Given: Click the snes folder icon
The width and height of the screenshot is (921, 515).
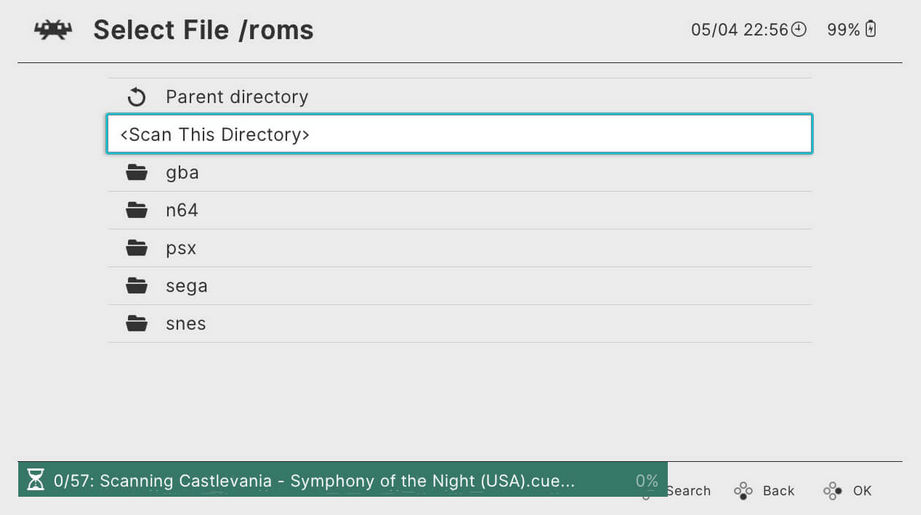Looking at the screenshot, I should coord(136,323).
